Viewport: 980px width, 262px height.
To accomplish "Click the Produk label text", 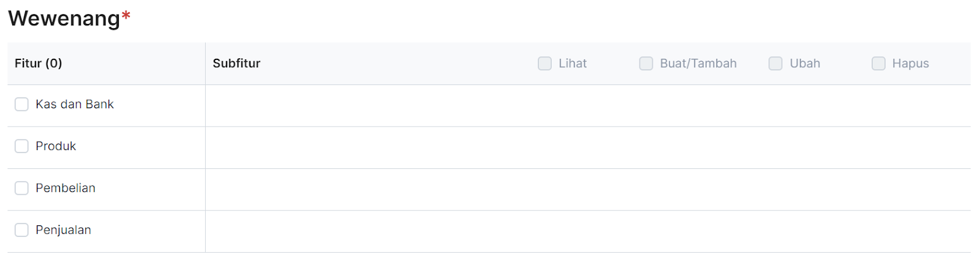I will pos(56,146).
